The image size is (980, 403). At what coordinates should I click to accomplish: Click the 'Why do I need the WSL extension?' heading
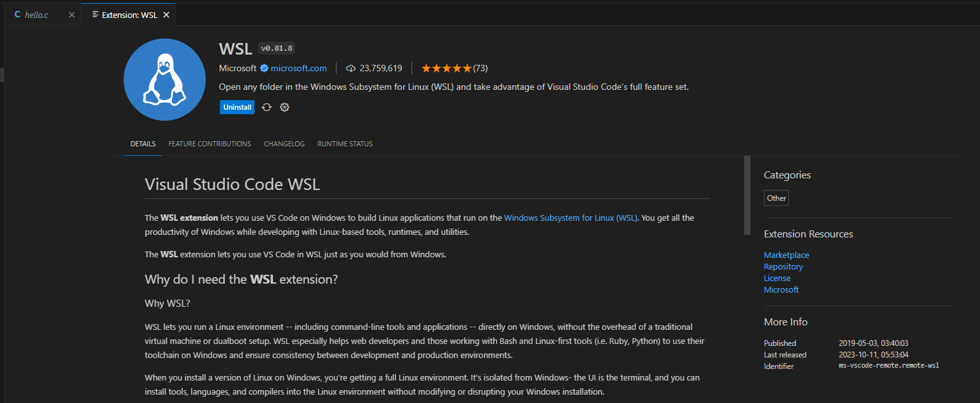pos(241,280)
